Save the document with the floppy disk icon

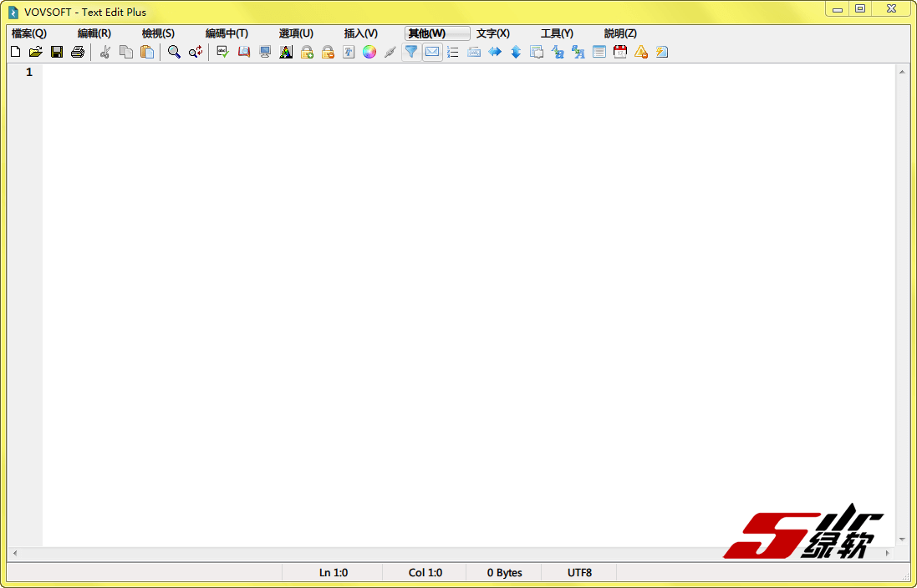point(57,52)
